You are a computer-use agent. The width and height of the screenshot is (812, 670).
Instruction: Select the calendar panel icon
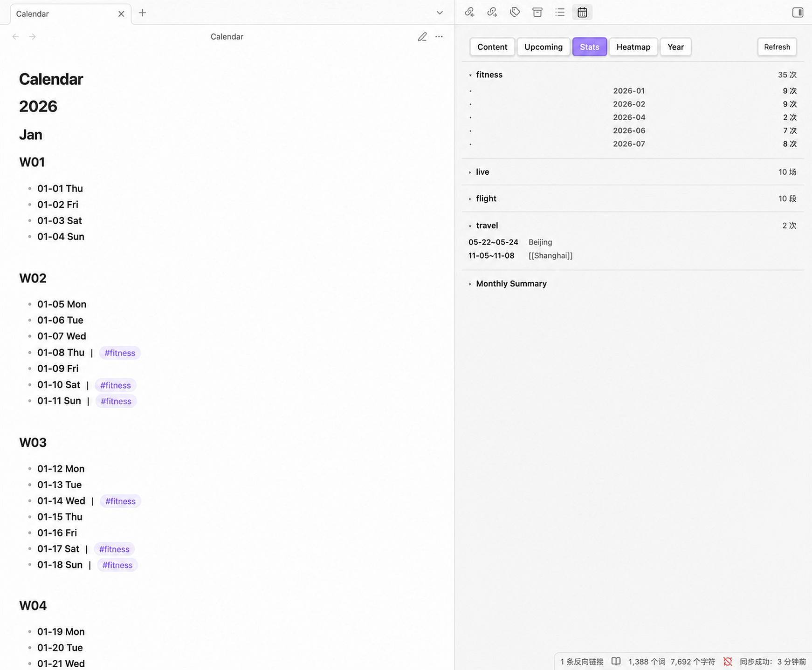[x=582, y=13]
